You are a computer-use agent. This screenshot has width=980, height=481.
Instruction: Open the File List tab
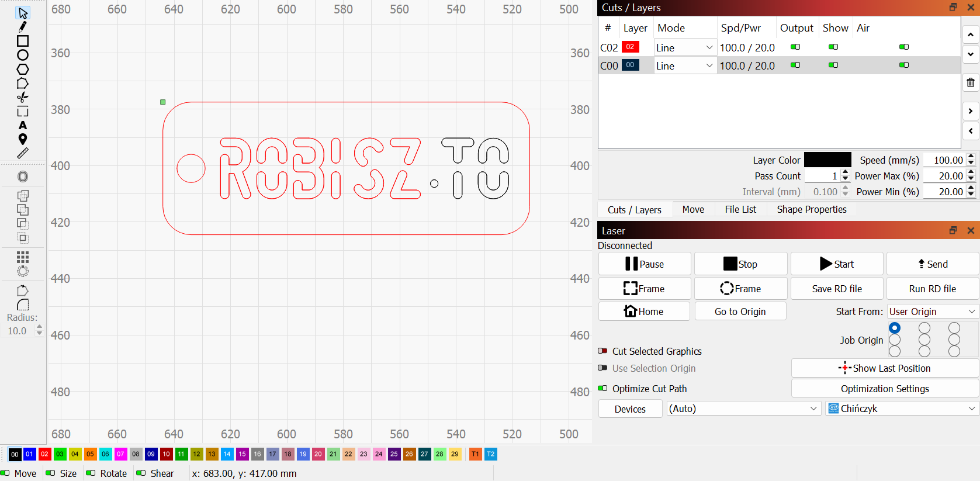point(740,209)
